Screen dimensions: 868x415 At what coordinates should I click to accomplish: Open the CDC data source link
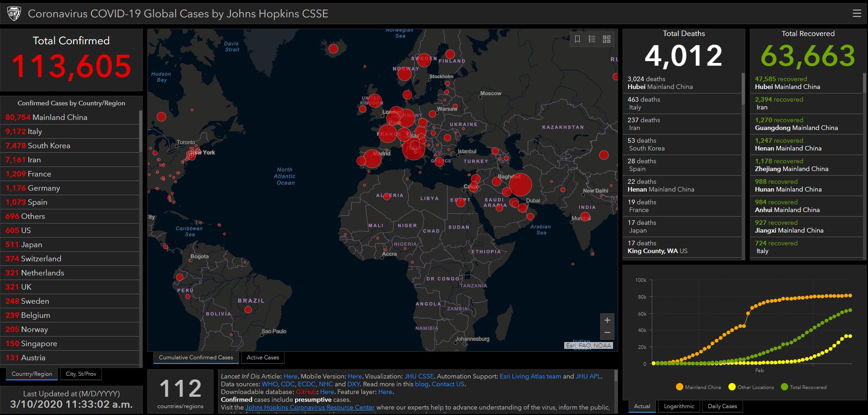tap(287, 384)
